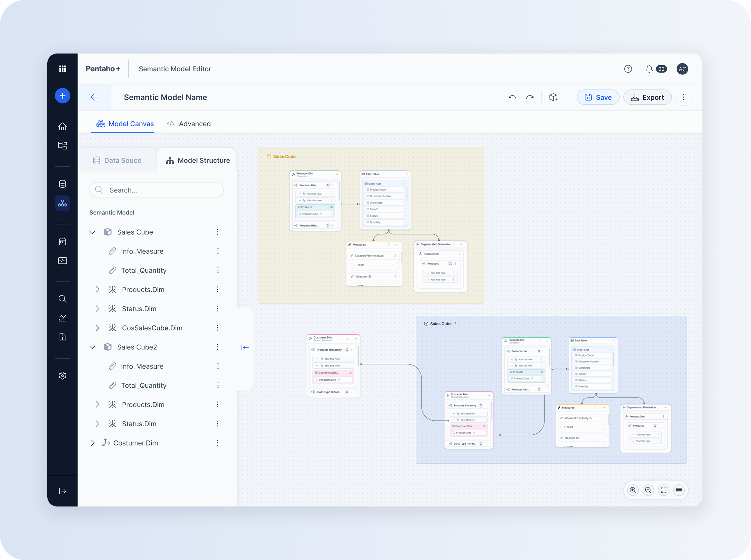Viewport: 751px width, 560px height.
Task: Switch to the Model Canvas tab
Action: coord(125,124)
